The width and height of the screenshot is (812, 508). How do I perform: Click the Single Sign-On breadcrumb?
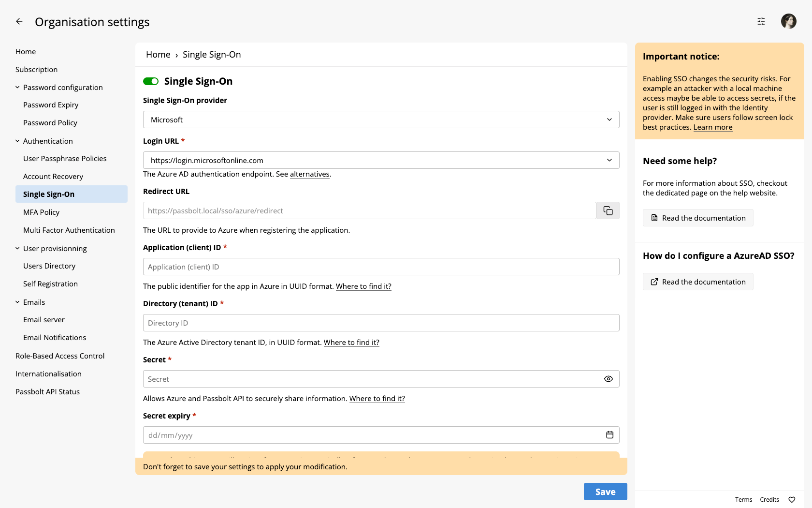pyautogui.click(x=212, y=55)
